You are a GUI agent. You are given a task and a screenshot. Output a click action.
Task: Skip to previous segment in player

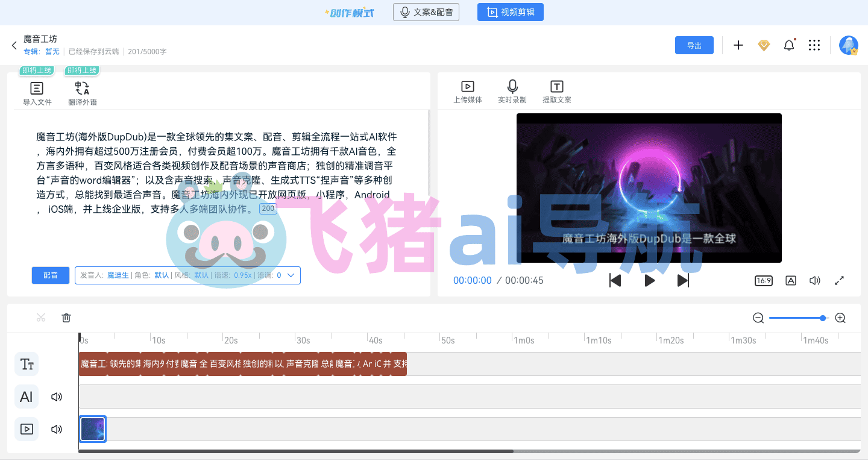[615, 280]
